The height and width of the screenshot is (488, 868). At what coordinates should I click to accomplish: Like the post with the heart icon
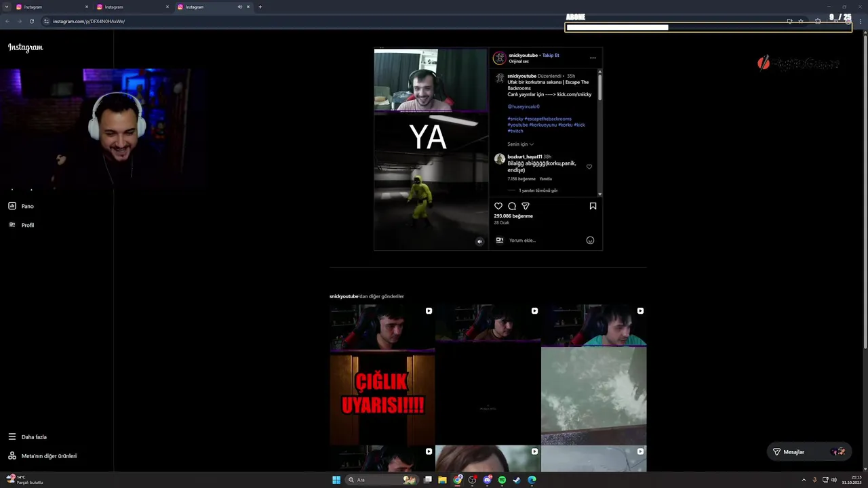(498, 206)
